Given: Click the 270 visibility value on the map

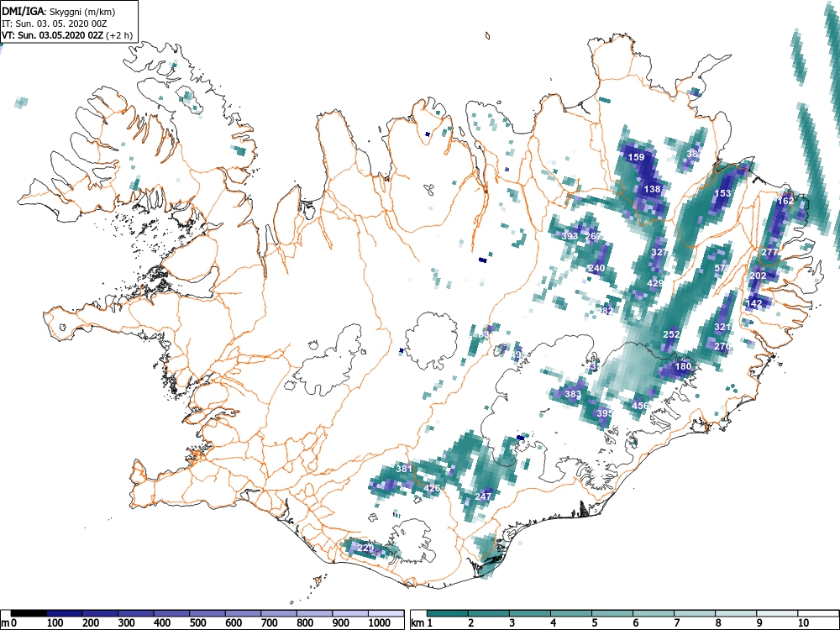Looking at the screenshot, I should tap(722, 346).
